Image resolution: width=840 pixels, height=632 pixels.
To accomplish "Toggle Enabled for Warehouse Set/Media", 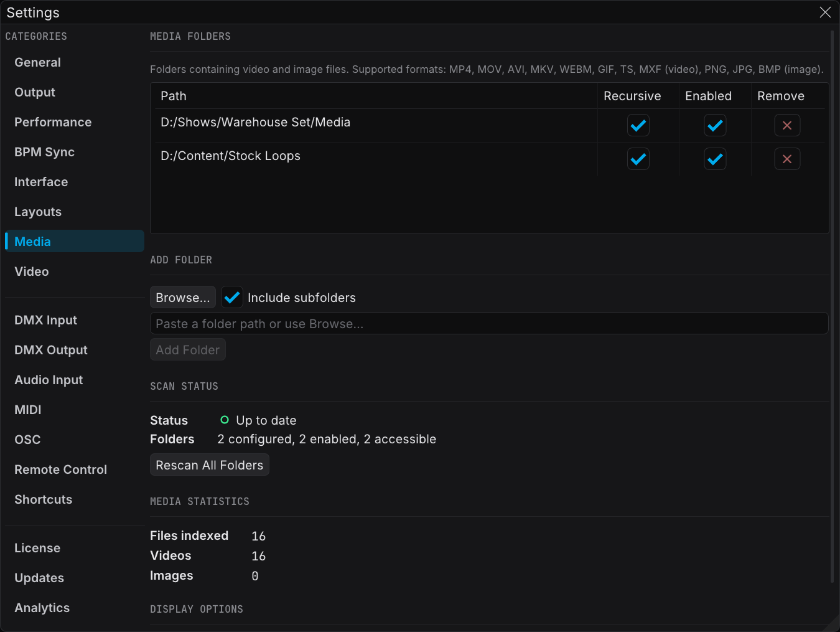I will 715,125.
